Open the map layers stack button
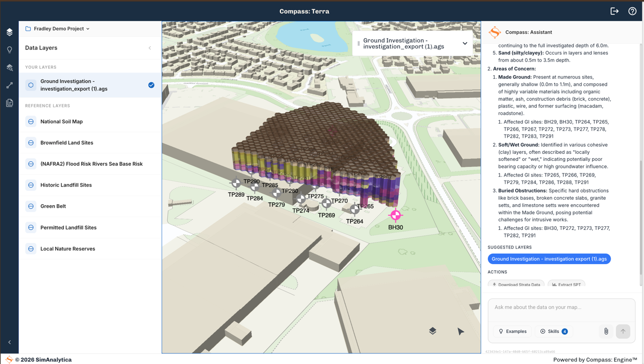 433,331
